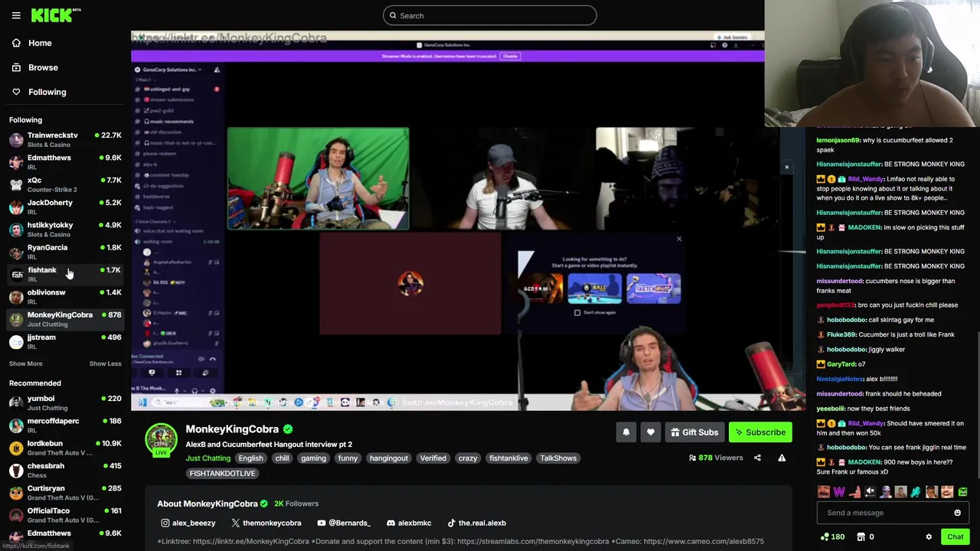The image size is (980, 551).
Task: Click the report warning triangle icon
Action: tap(782, 458)
